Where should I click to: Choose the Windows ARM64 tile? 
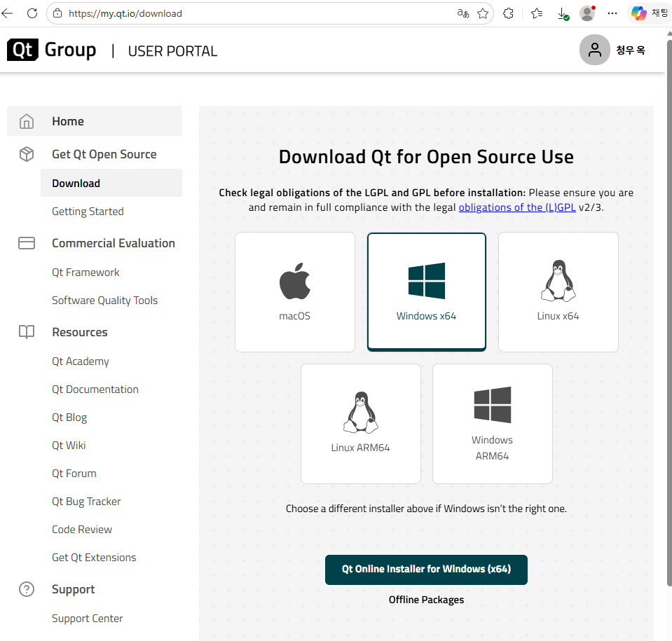pyautogui.click(x=492, y=424)
